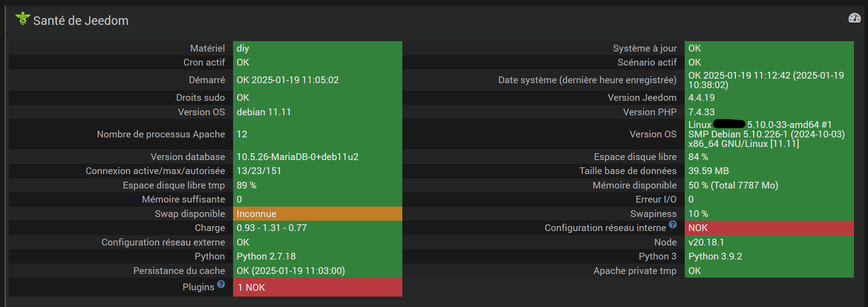This screenshot has height=307, width=868.
Task: Click the Charge value '0.93 - 1.31 - 0.77'
Action: click(272, 228)
